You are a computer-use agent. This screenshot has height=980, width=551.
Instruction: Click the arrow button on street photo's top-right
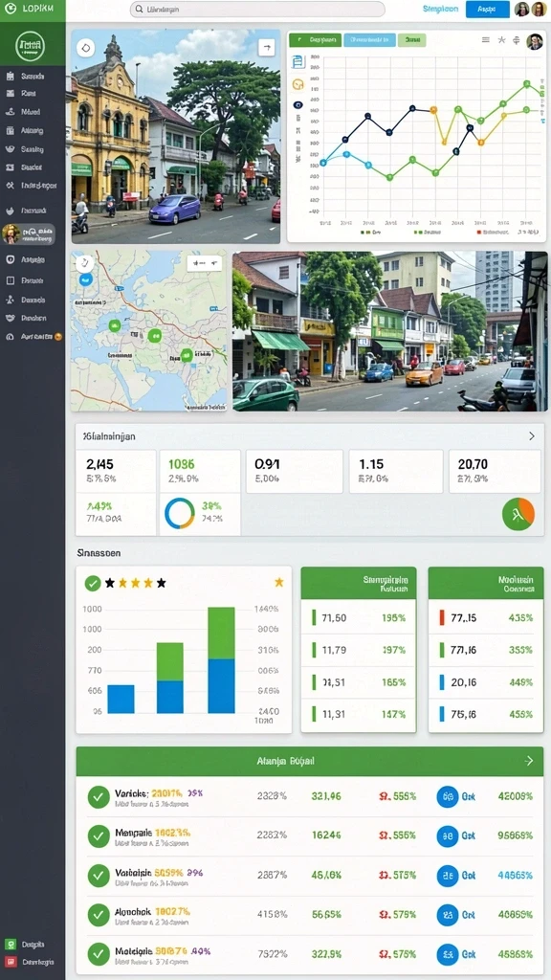tap(267, 47)
